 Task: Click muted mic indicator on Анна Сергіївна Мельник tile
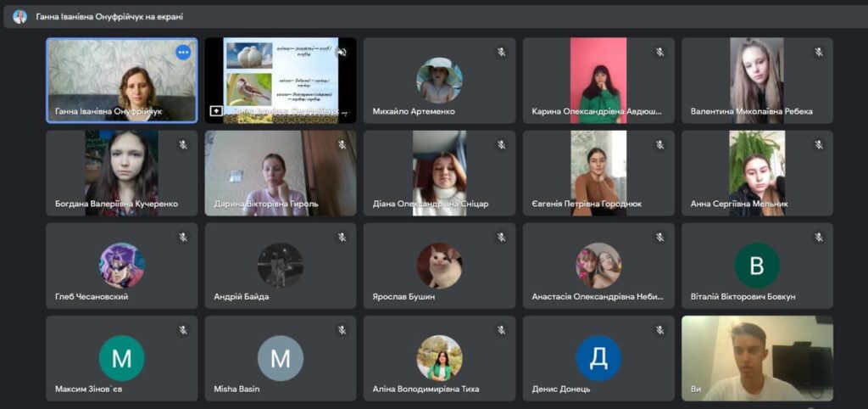pos(819,145)
